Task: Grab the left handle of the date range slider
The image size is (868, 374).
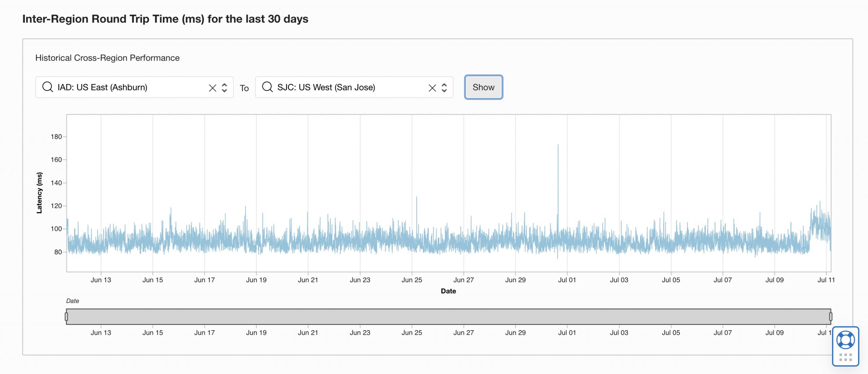Action: click(x=66, y=316)
